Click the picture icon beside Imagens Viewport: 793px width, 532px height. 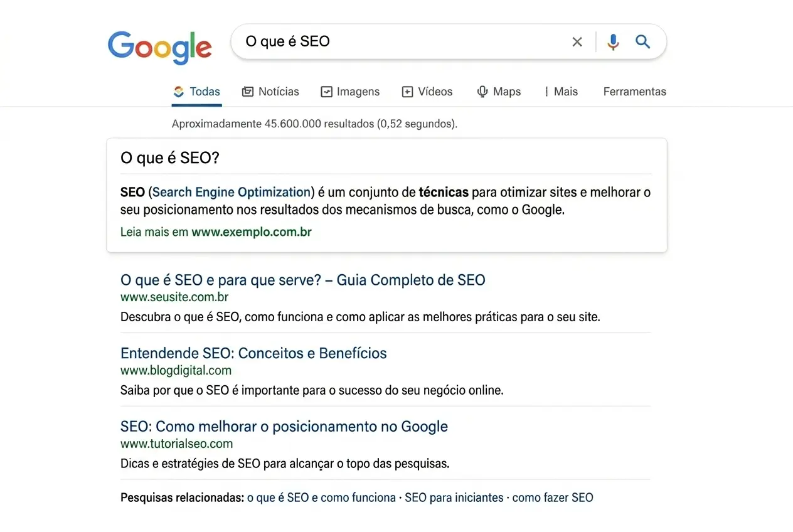(x=326, y=92)
